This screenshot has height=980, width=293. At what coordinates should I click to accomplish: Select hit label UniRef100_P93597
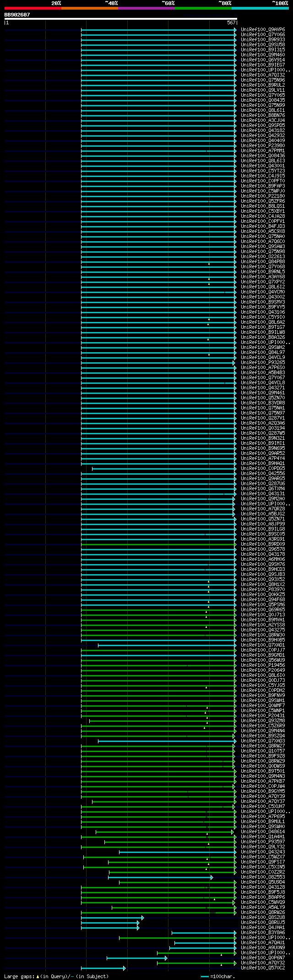263,842
